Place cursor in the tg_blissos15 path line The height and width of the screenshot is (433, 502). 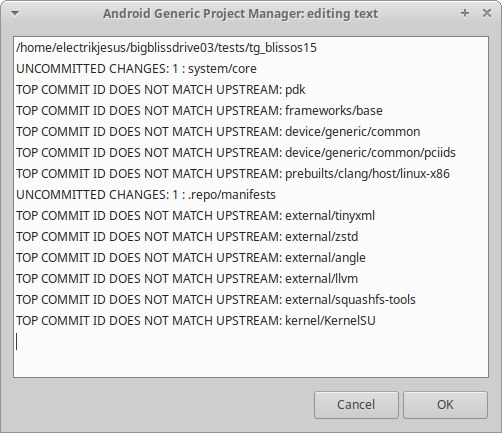(x=166, y=48)
